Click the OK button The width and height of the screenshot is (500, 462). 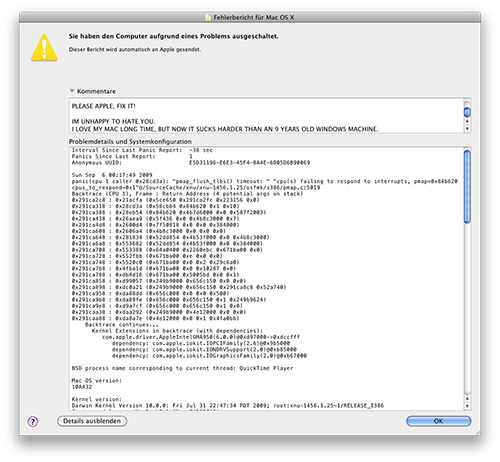[x=438, y=421]
